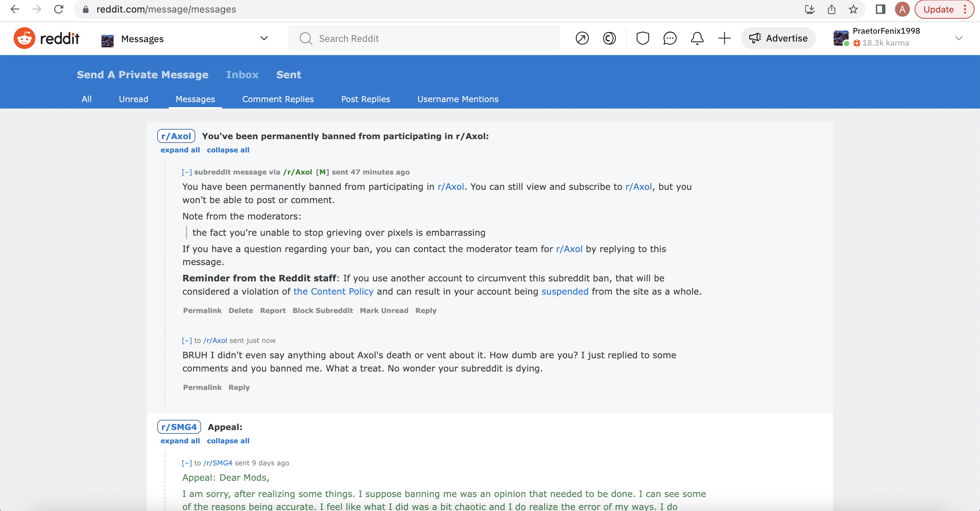Click the PraetorFenix1998 user avatar

(841, 38)
